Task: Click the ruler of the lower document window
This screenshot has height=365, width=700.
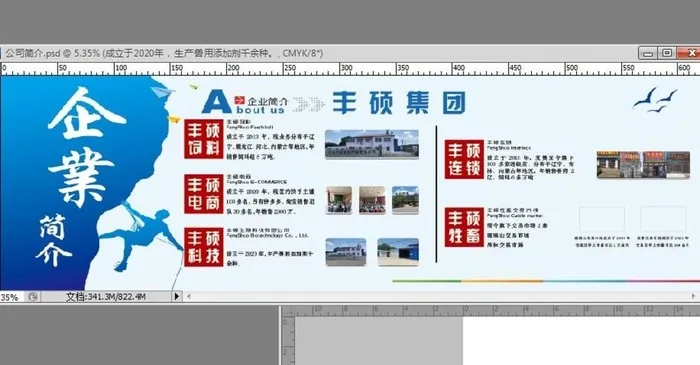Action: [490, 310]
